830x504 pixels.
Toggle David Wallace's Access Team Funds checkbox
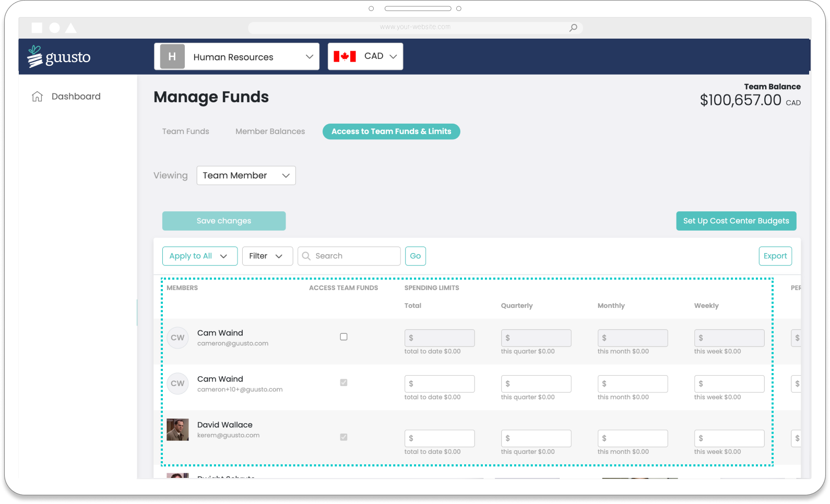[343, 437]
